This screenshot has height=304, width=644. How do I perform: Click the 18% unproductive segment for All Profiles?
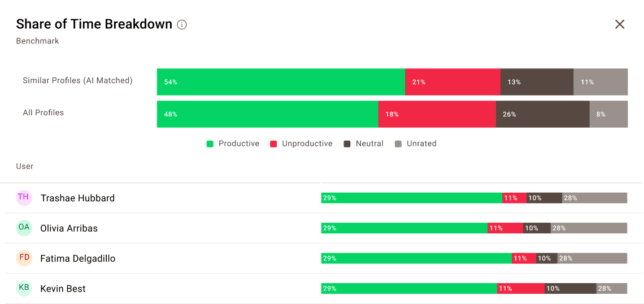click(437, 114)
